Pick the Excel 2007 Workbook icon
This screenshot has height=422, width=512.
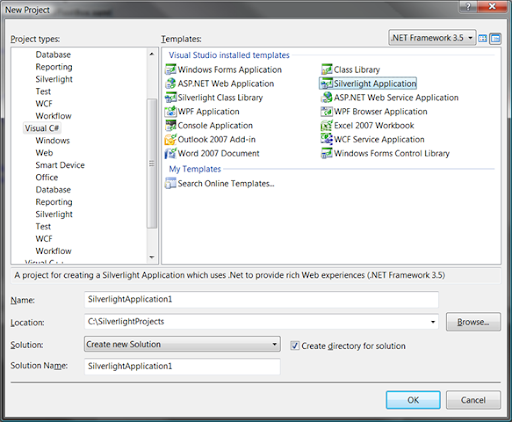327,125
